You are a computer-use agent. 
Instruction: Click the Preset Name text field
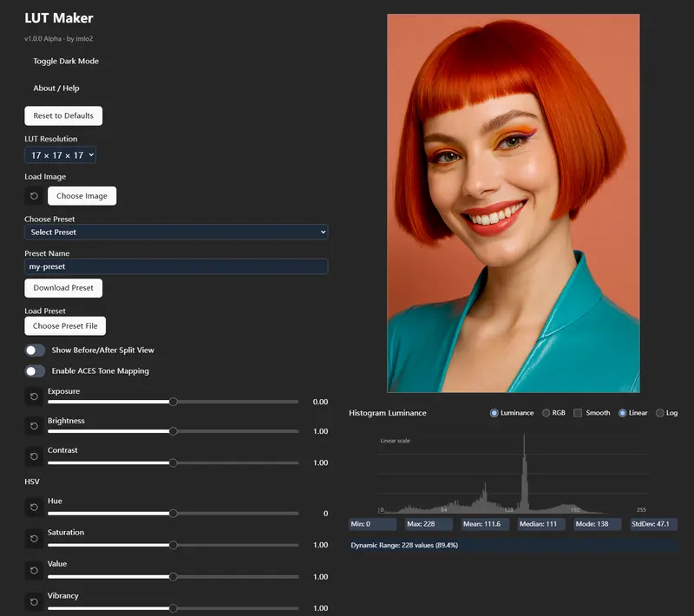(x=175, y=267)
